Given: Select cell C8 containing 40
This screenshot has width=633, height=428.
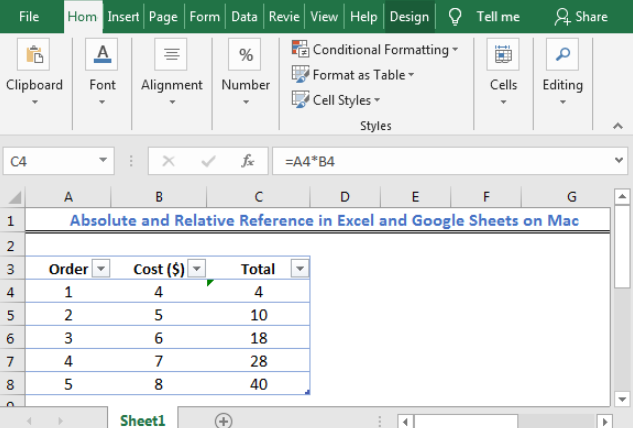Looking at the screenshot, I should tap(259, 384).
